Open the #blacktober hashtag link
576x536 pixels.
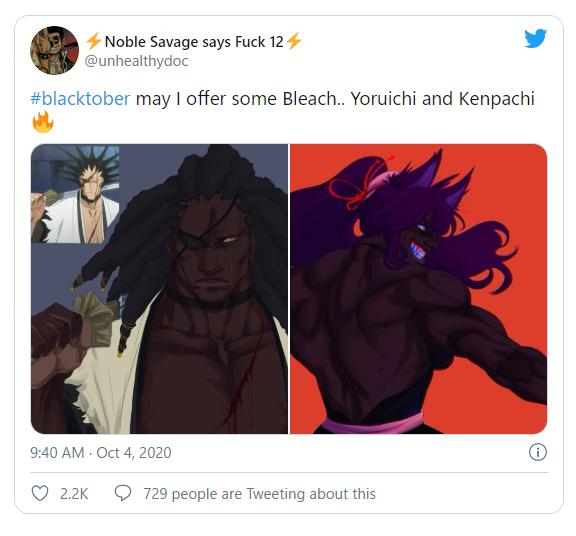click(x=80, y=98)
